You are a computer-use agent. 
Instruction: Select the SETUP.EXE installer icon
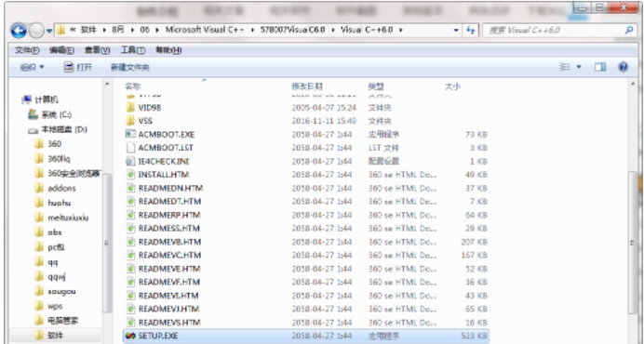(130, 336)
